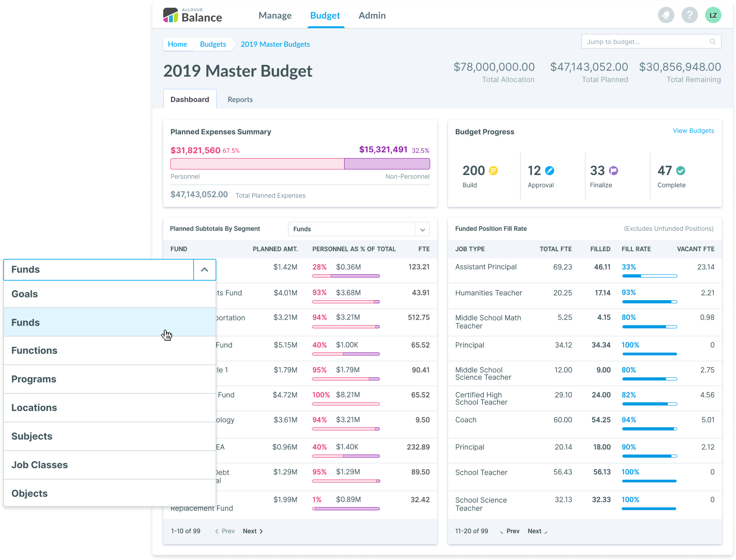
Task: Click the Allovue Balance logo
Action: pyautogui.click(x=193, y=15)
